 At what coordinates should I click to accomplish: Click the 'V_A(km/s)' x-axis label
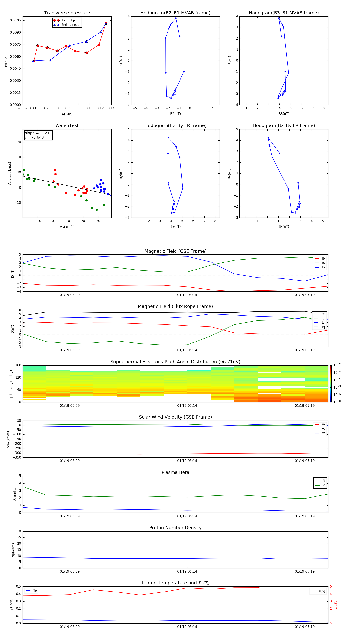point(67,227)
